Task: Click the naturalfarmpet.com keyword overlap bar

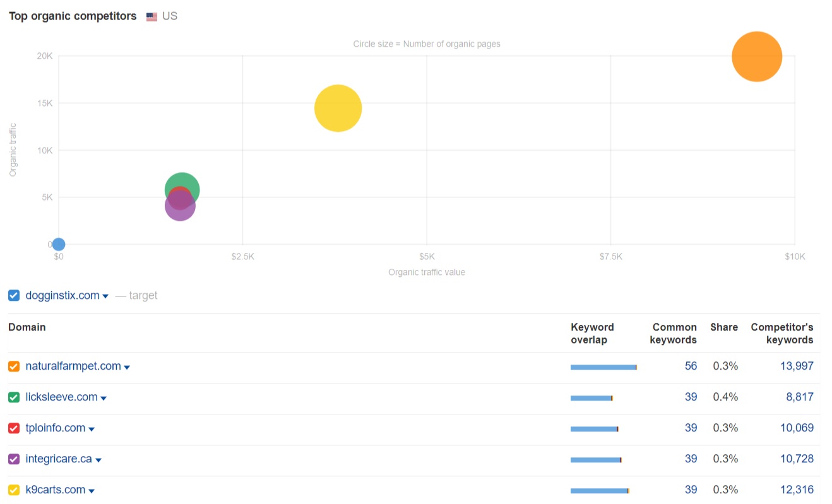Action: [x=603, y=367]
